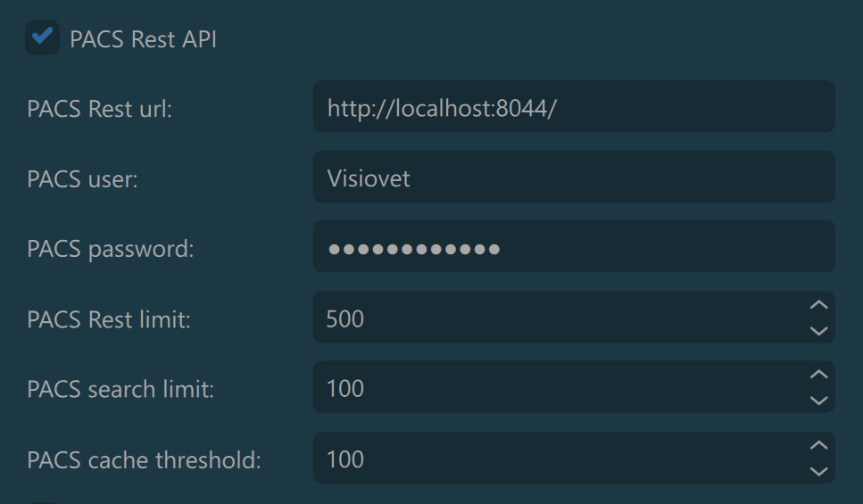
Task: Click into the PACS password field
Action: tap(573, 247)
